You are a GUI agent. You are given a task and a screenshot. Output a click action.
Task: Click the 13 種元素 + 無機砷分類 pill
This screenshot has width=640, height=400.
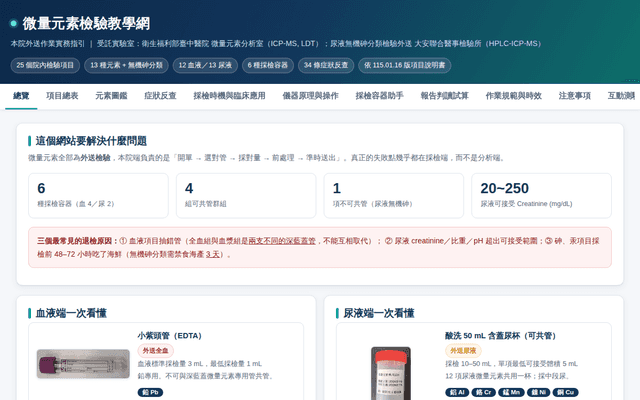[x=127, y=65]
